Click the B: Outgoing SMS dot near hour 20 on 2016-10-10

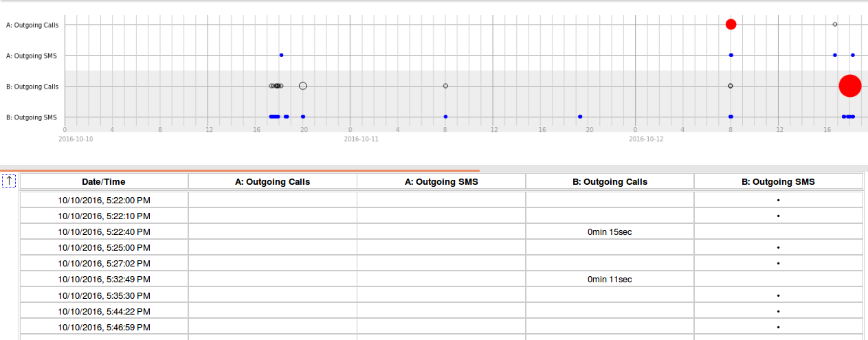click(303, 117)
